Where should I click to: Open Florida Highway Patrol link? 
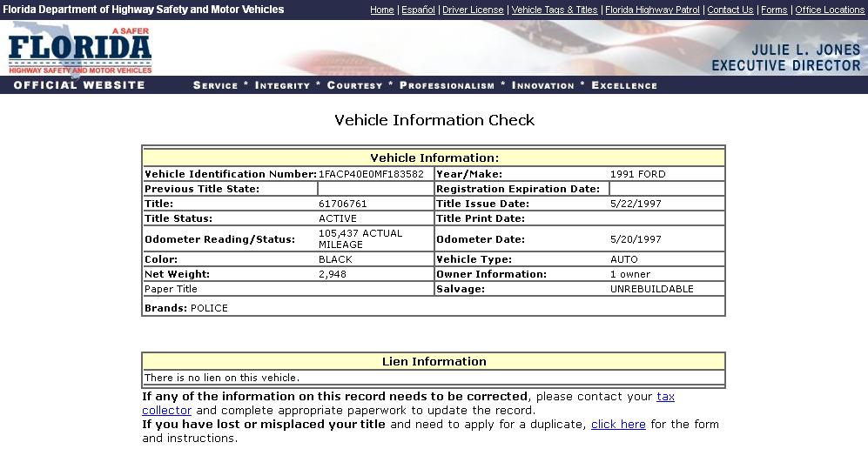[652, 10]
